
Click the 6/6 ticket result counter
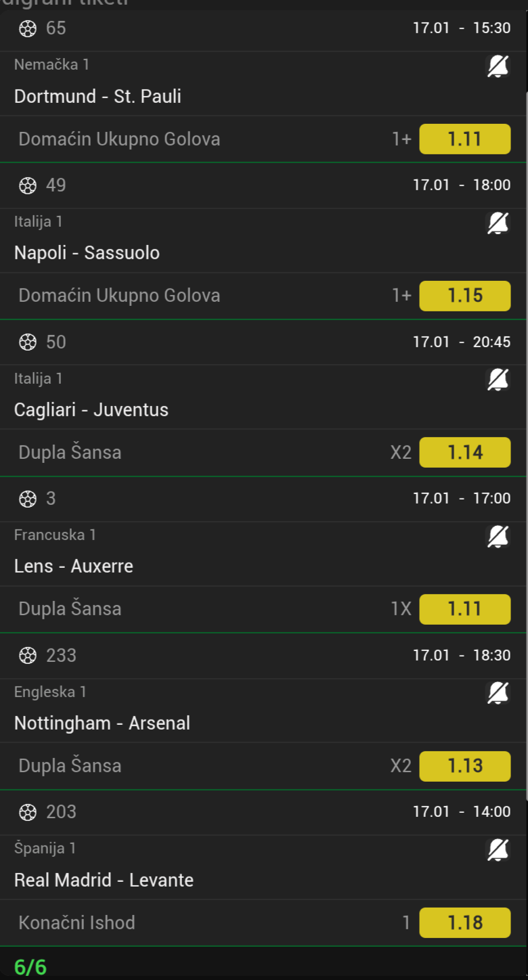click(30, 967)
